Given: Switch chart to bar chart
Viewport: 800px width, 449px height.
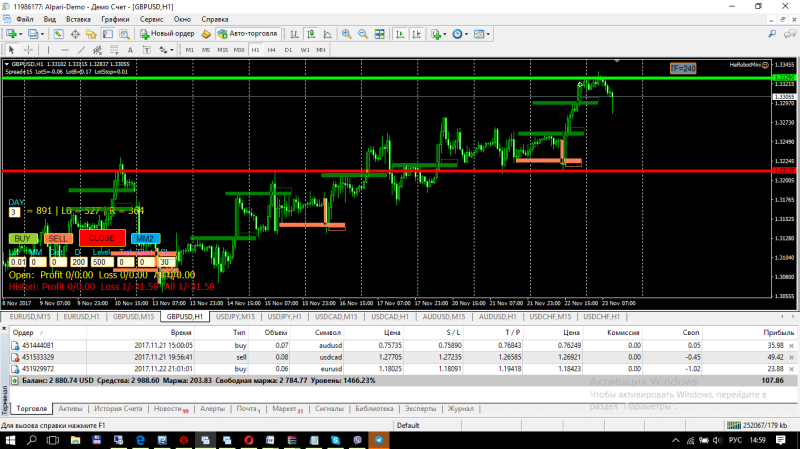Looking at the screenshot, I should coord(294,34).
